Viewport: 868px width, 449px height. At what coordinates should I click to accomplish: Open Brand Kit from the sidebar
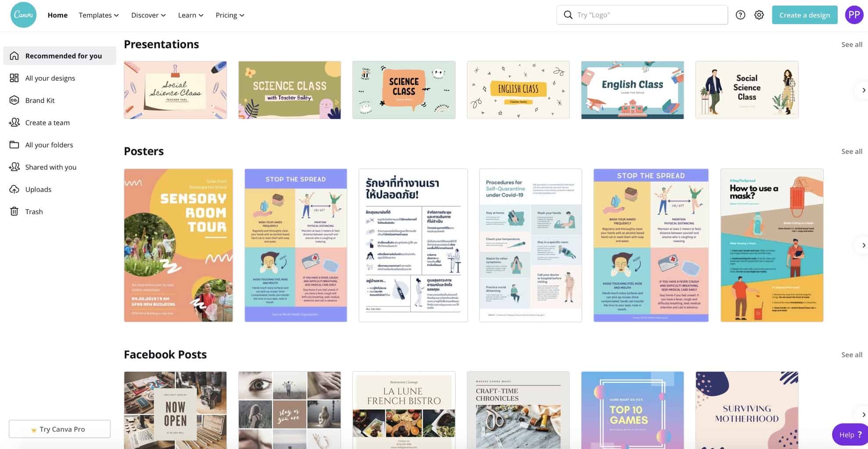tap(39, 100)
